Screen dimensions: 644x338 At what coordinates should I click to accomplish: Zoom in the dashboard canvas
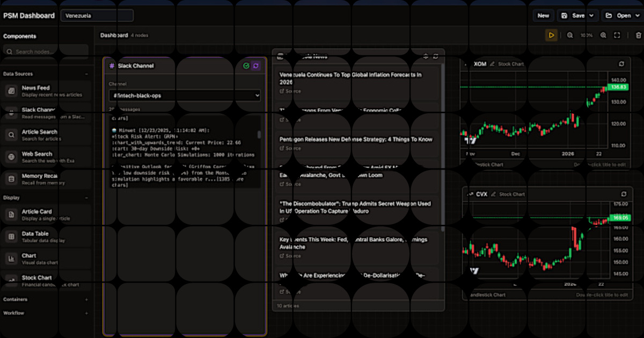(x=603, y=35)
